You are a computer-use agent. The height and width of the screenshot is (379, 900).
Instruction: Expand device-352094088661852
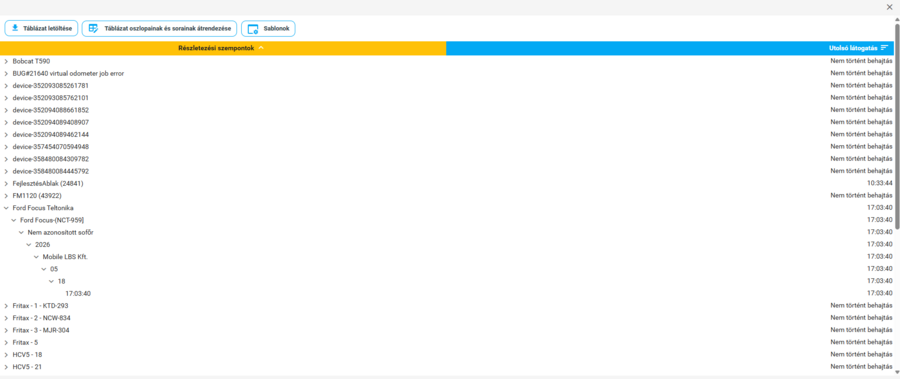click(6, 110)
